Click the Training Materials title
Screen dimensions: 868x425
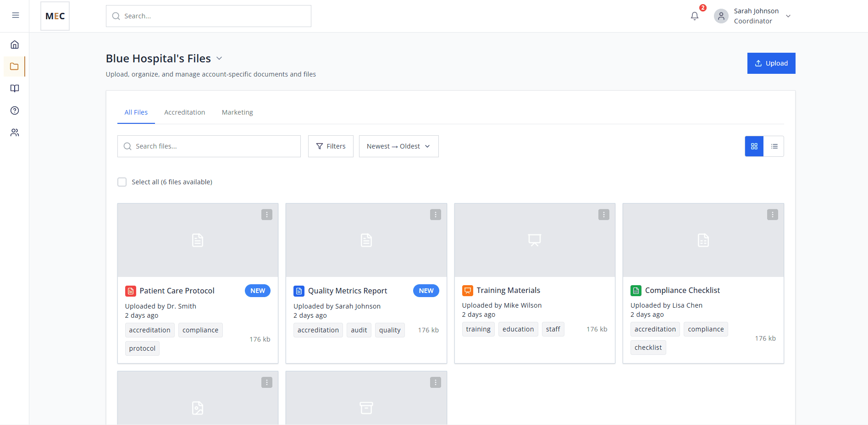pyautogui.click(x=509, y=290)
